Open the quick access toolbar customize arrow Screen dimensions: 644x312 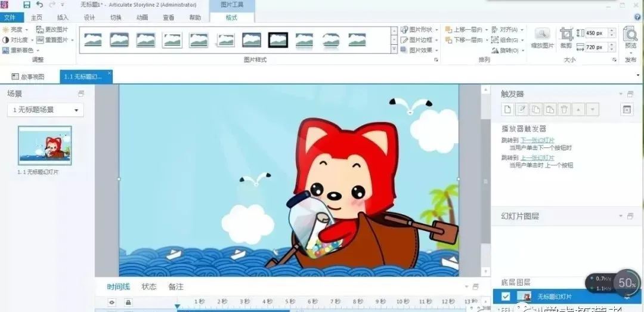point(63,5)
